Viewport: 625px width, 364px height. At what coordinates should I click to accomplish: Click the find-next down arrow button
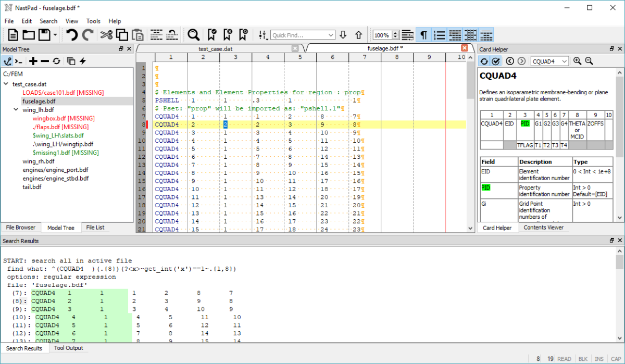(343, 35)
